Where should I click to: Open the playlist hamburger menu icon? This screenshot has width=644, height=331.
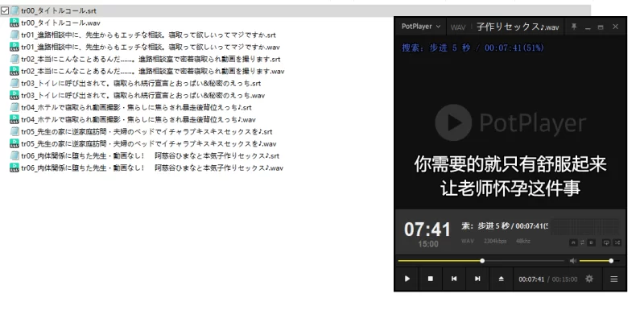point(614,279)
